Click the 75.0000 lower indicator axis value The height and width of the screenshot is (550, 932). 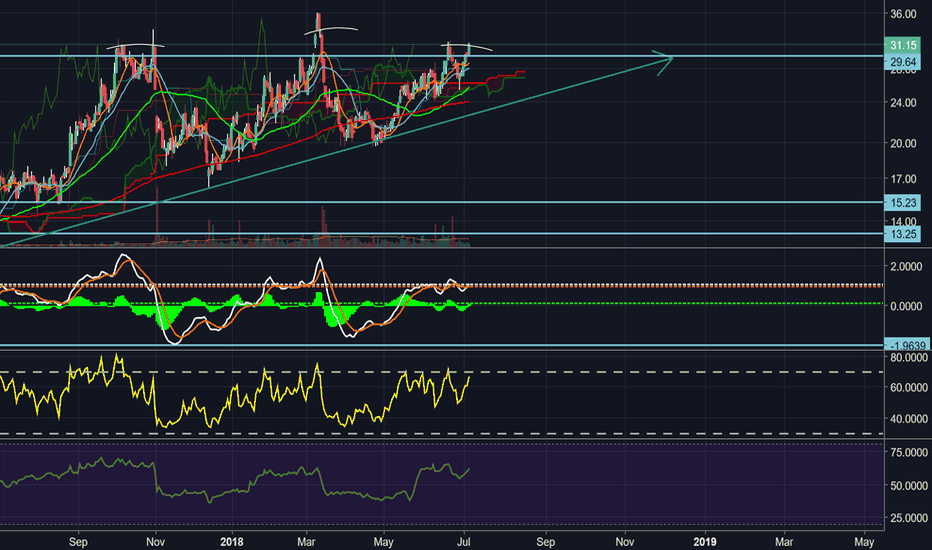[x=908, y=452]
